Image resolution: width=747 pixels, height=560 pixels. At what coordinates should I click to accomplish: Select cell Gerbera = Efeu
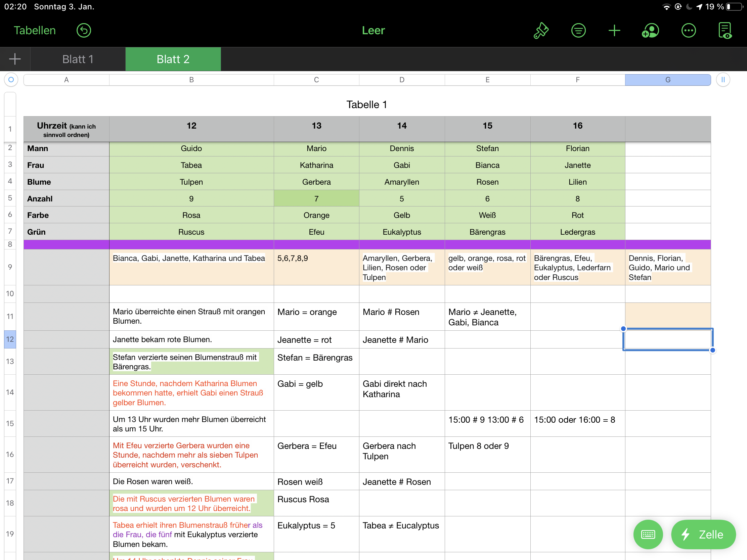316,454
